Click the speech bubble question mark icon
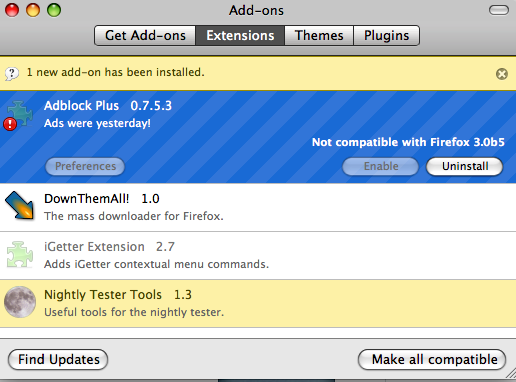Screen dimensions: 516x382 pyautogui.click(x=12, y=73)
